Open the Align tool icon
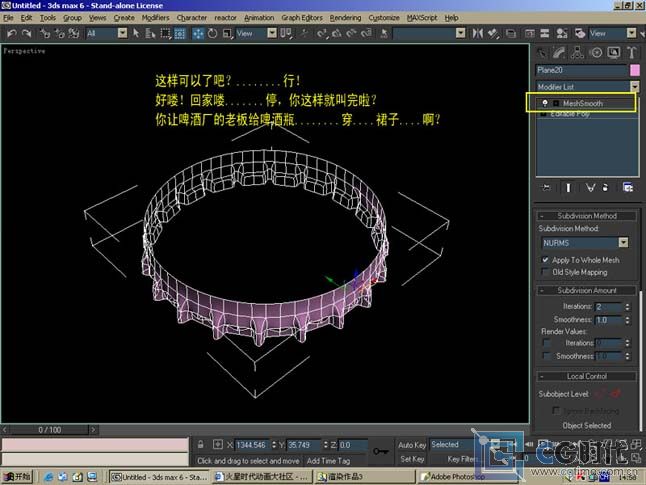Image resolution: width=646 pixels, height=485 pixels. [x=493, y=33]
